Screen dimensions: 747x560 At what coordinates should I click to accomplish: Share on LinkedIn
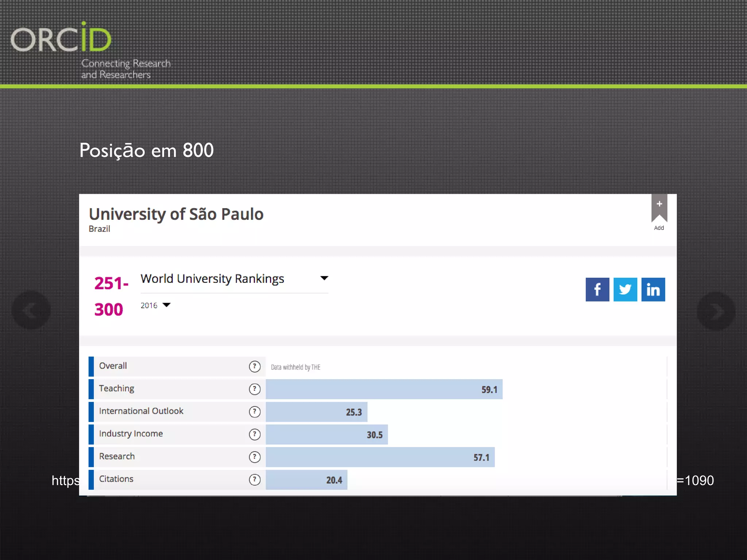click(x=653, y=289)
